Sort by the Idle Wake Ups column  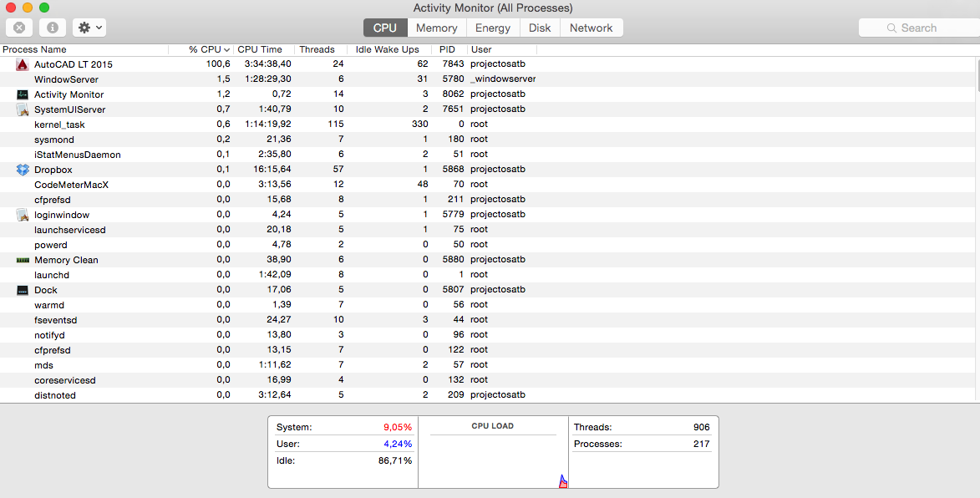point(390,49)
